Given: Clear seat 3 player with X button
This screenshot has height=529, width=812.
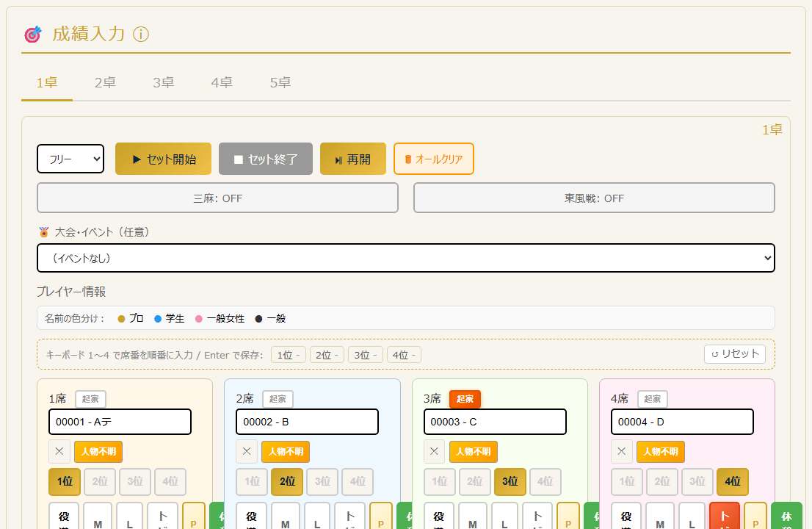Looking at the screenshot, I should pos(435,451).
